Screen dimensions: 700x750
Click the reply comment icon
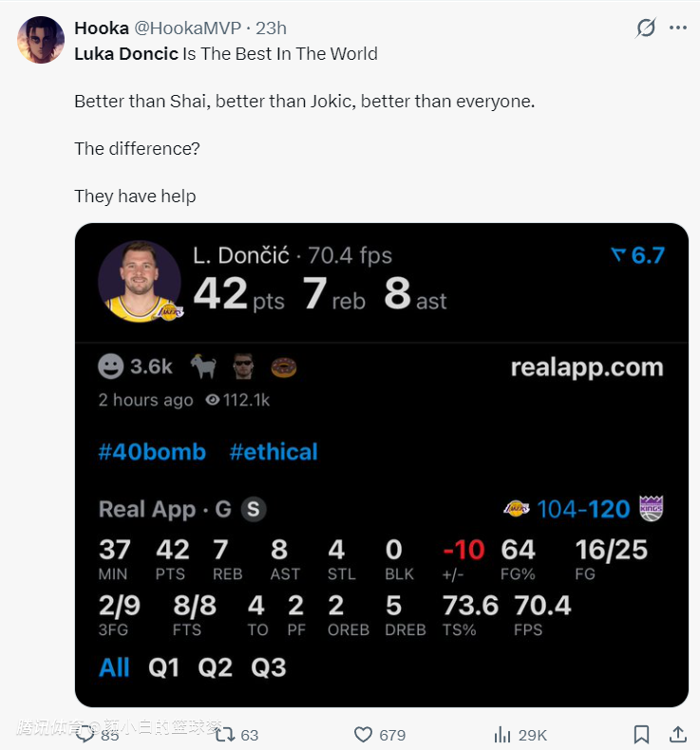click(x=85, y=734)
